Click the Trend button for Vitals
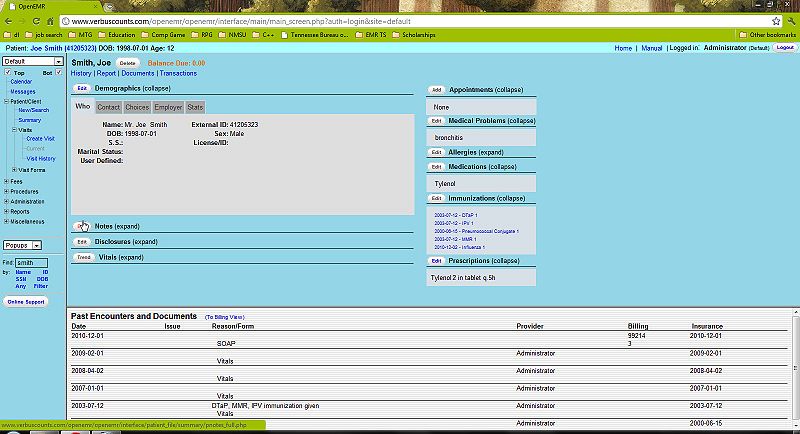This screenshot has height=434, width=800. [x=84, y=258]
